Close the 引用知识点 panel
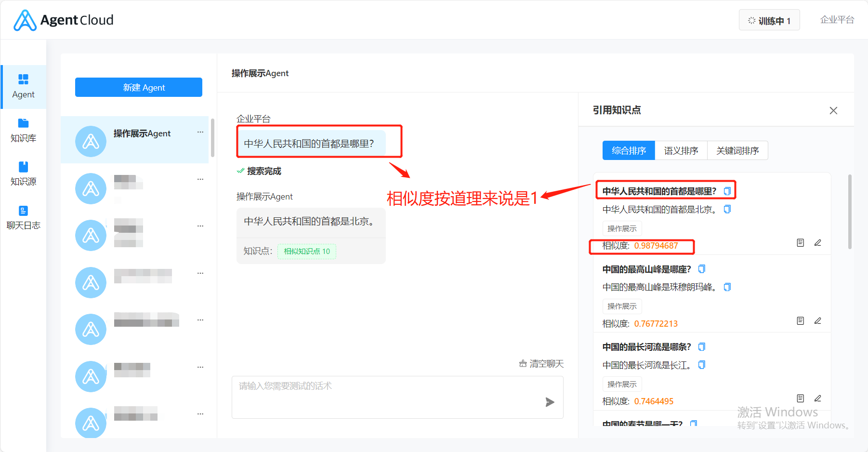The height and width of the screenshot is (452, 868). point(833,110)
